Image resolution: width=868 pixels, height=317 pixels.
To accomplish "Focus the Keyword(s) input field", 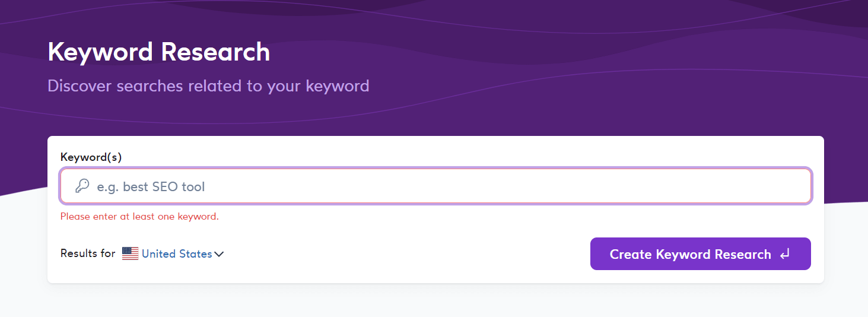I will click(x=435, y=186).
